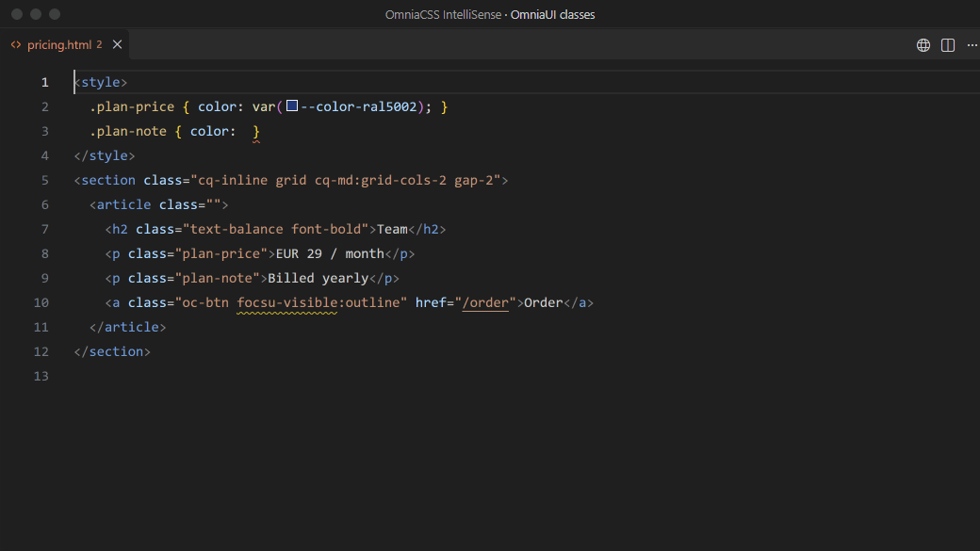Viewport: 980px width, 551px height.
Task: Click the 'text-balance' class name
Action: pos(237,229)
